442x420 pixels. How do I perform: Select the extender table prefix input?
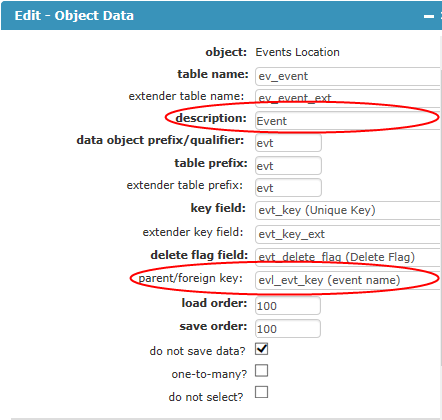(x=288, y=188)
